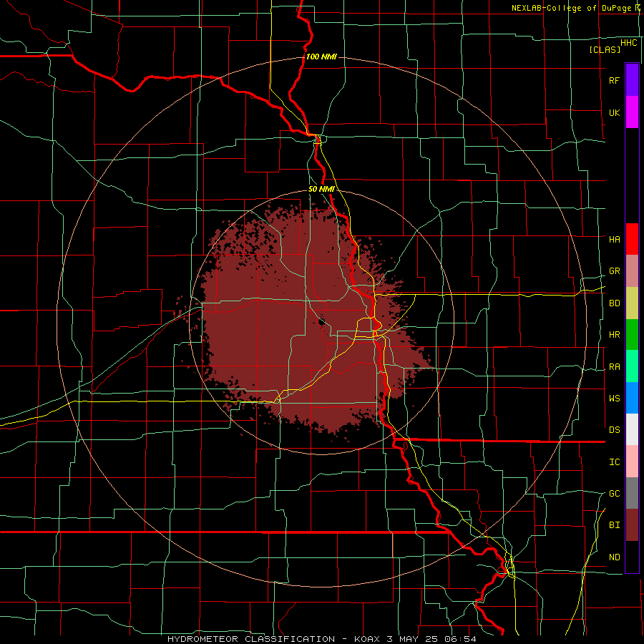Screen dimensions: 644x644
Task: Click the RF purple legend swatch
Action: [x=632, y=80]
